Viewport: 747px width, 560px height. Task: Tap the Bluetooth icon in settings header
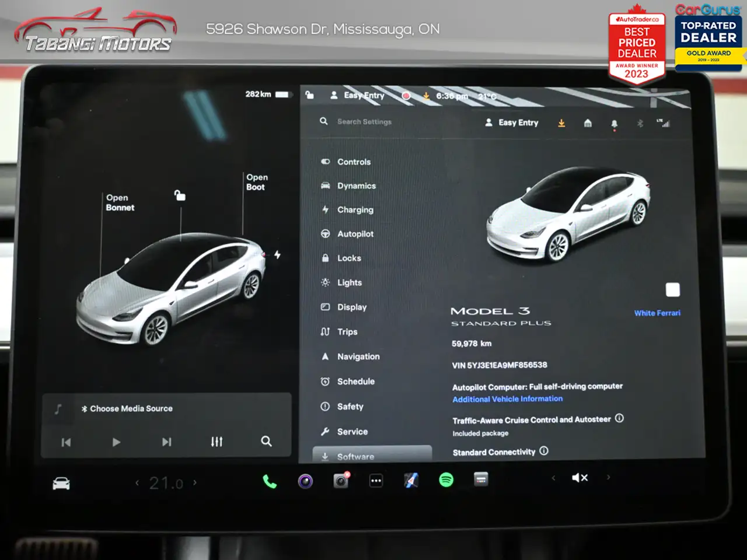click(640, 123)
